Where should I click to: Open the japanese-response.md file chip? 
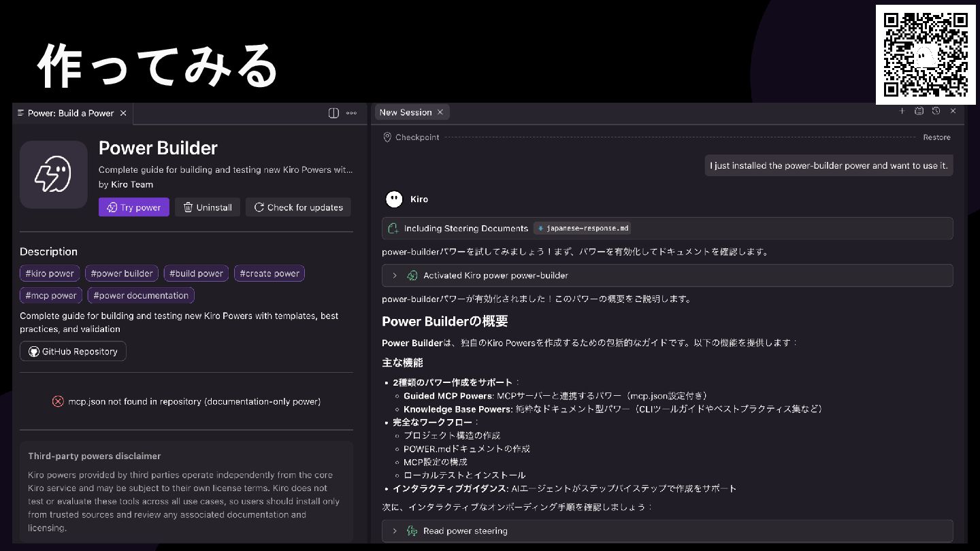(582, 229)
